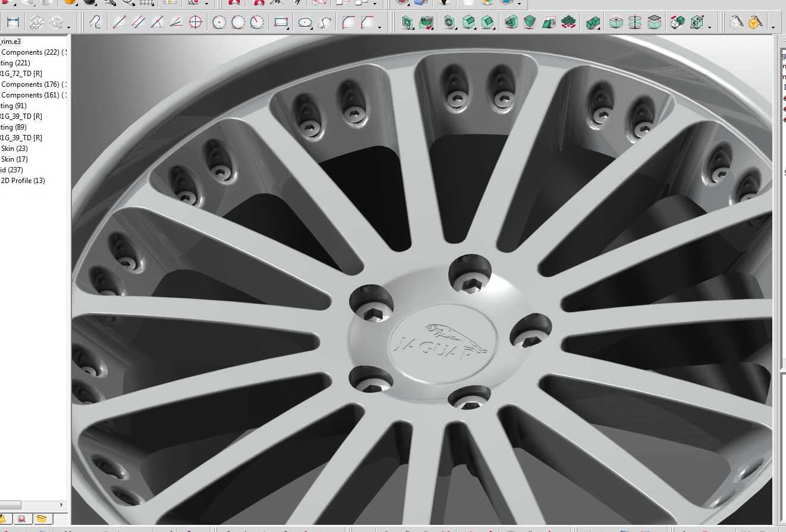
Task: Open the dropdown arrow beside the sketch-glasses icons
Action: [x=69, y=27]
